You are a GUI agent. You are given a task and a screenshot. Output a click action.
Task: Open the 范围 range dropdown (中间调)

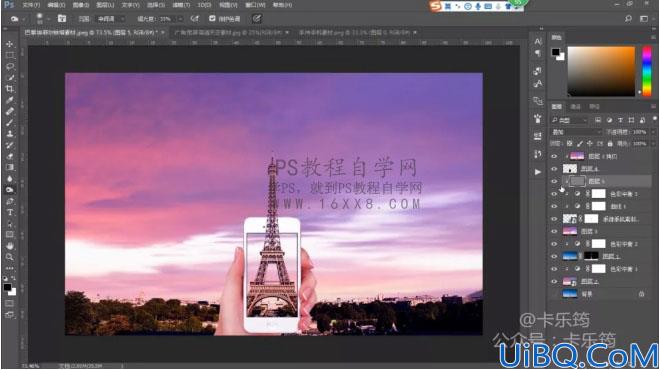110,18
